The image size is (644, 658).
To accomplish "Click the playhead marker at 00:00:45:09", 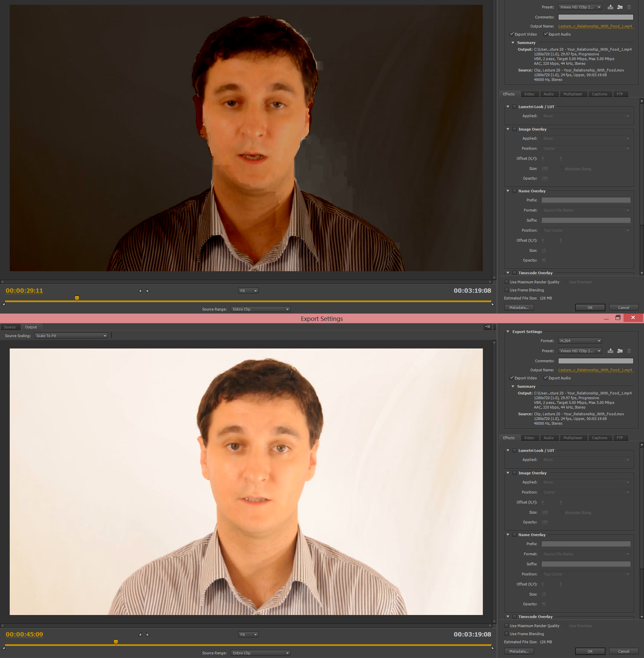I will pos(116,642).
